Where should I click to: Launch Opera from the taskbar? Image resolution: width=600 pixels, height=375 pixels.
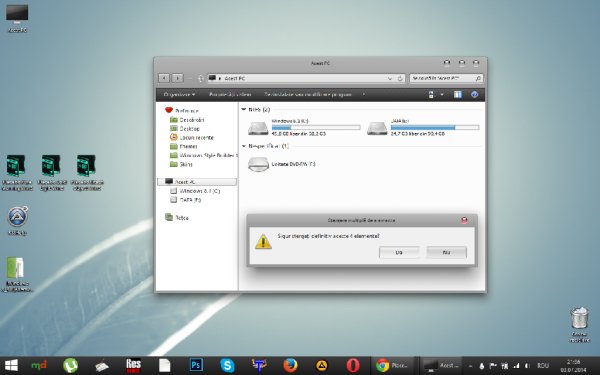[353, 366]
